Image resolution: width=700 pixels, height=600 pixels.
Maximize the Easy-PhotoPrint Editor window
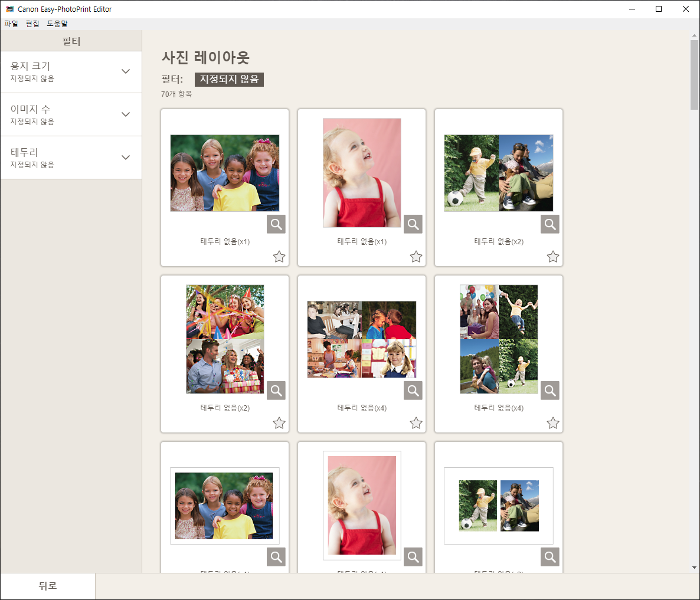click(659, 9)
